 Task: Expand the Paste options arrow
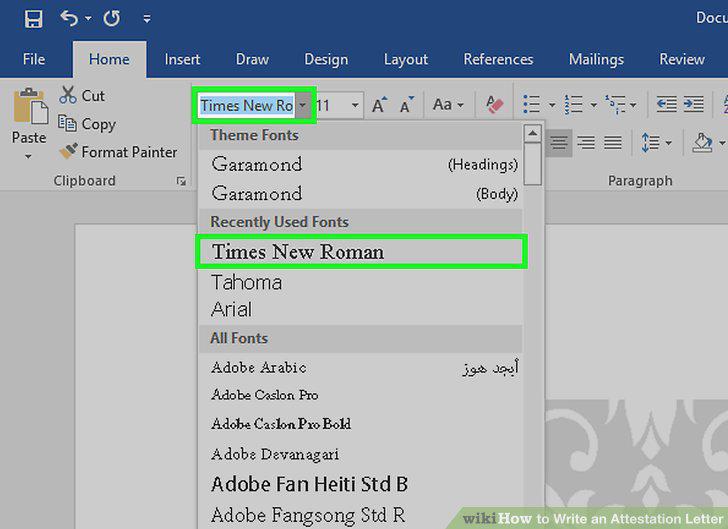click(x=28, y=157)
